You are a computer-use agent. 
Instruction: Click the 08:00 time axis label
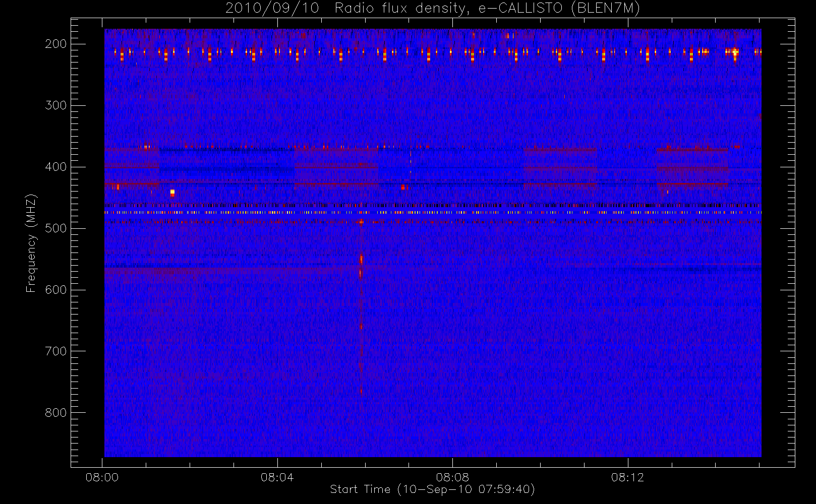tap(102, 477)
